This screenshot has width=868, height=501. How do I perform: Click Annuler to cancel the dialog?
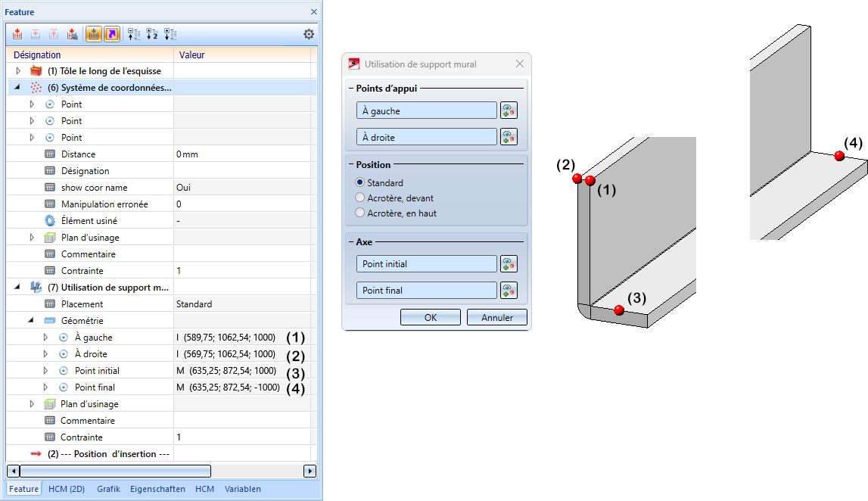pyautogui.click(x=497, y=317)
